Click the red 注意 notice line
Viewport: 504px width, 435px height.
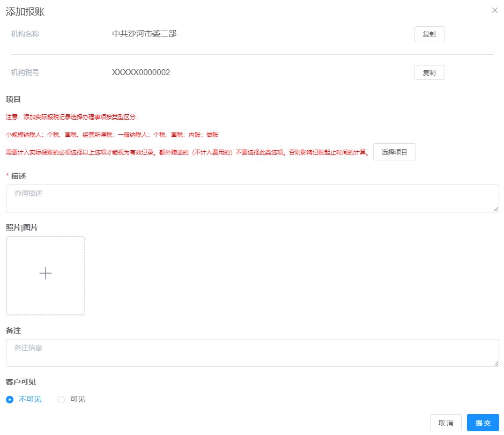pos(72,117)
